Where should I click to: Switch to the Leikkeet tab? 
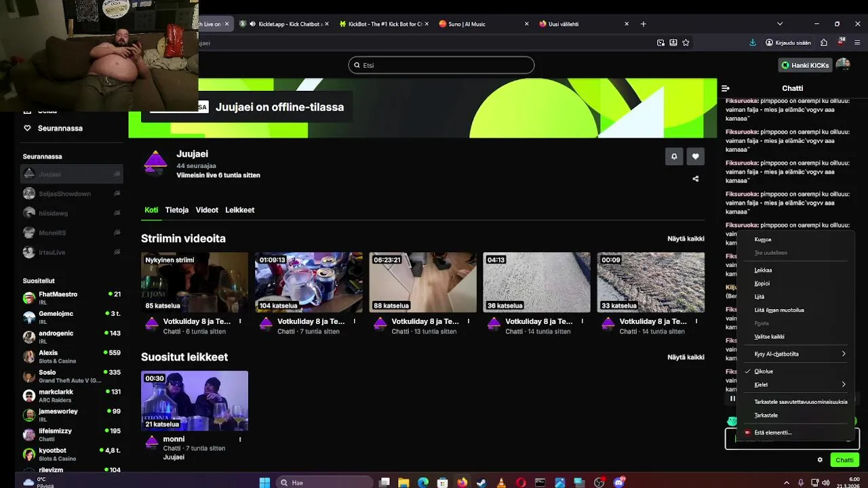pos(240,210)
